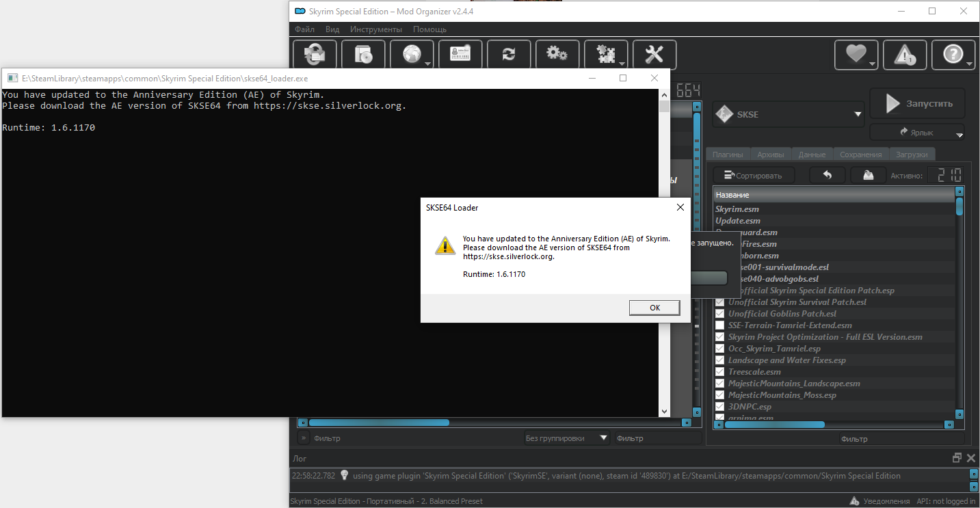Toggle Landscape and Water Fixes.esp checkbox
Image resolution: width=980 pixels, height=508 pixels.
(x=719, y=360)
